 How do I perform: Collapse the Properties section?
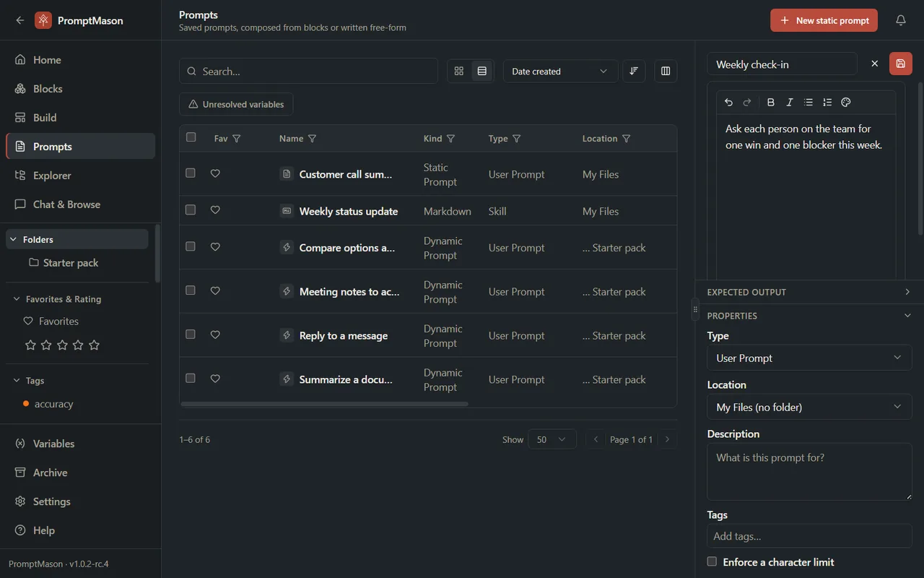809,316
